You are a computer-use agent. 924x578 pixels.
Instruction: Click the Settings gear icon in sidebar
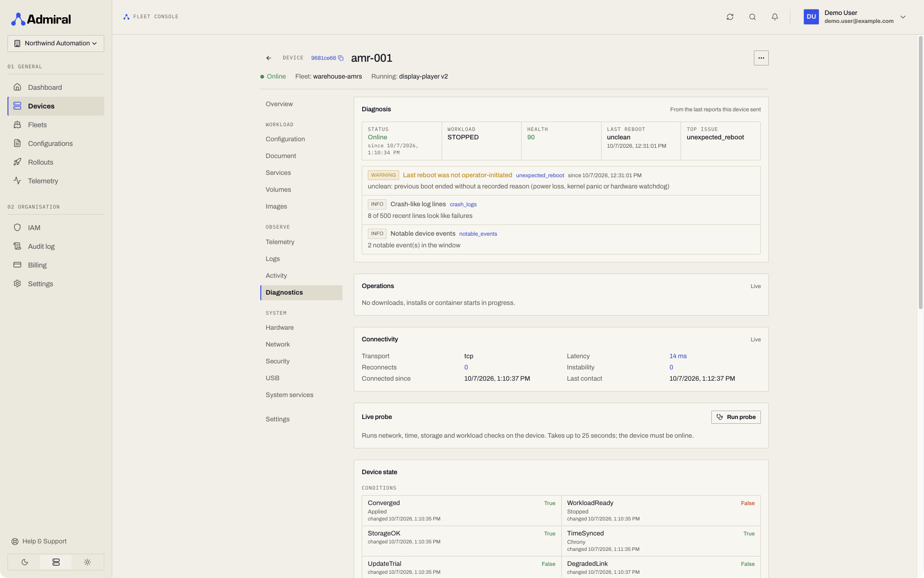tap(17, 283)
